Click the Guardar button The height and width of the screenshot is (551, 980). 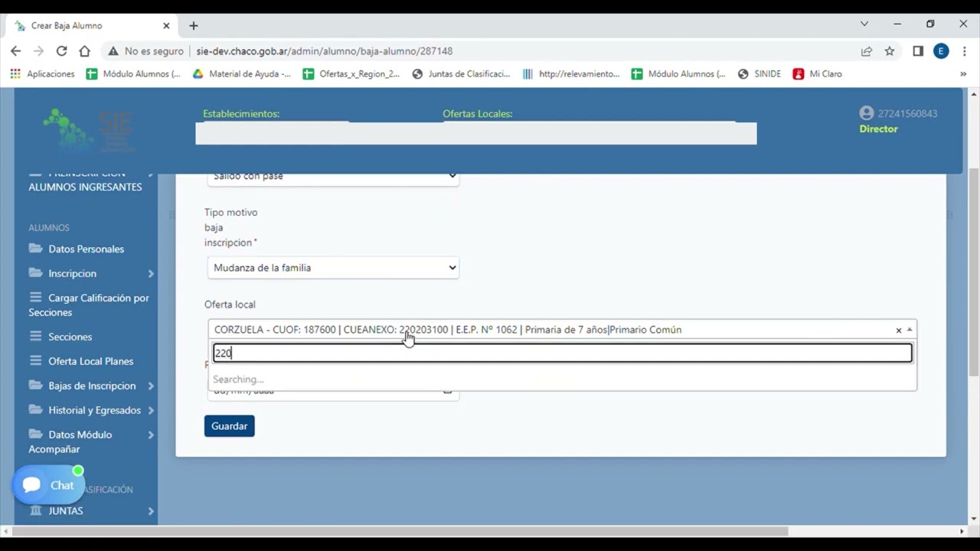229,426
